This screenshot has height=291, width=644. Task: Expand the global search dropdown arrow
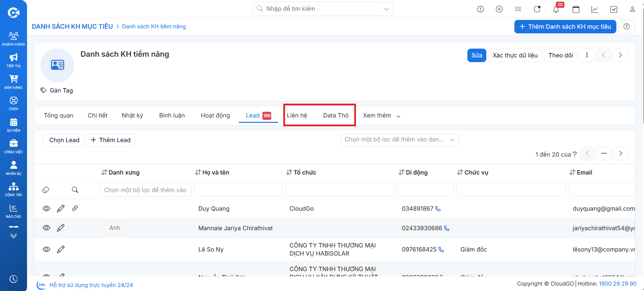point(386,9)
